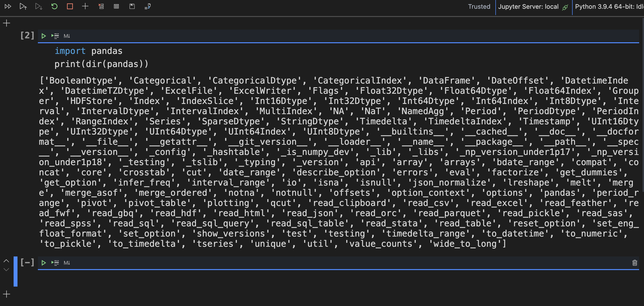
Task: Click 'to_datetime' in the output
Action: pyautogui.click(x=515, y=233)
